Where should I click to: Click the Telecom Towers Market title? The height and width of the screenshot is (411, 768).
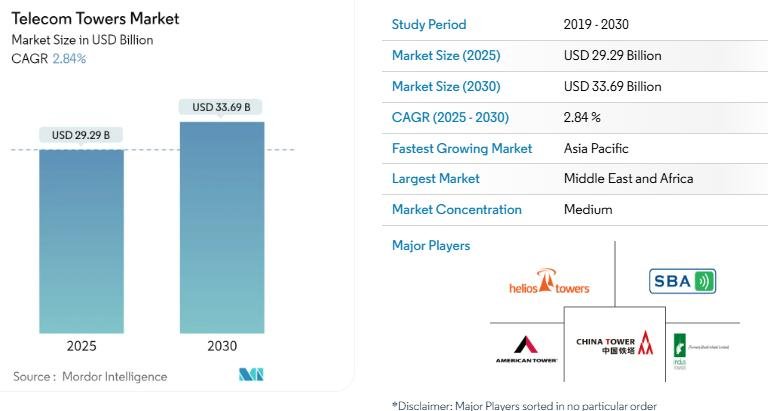83,20
